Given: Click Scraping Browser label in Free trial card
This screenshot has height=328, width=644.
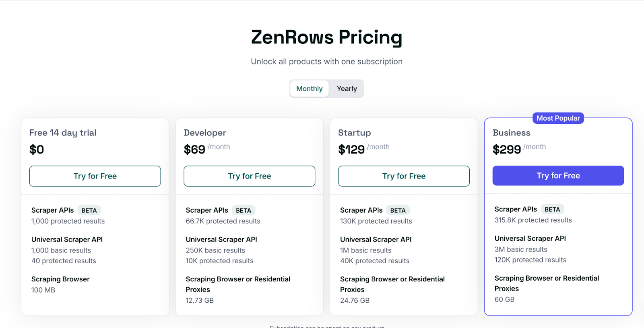Looking at the screenshot, I should pos(60,279).
